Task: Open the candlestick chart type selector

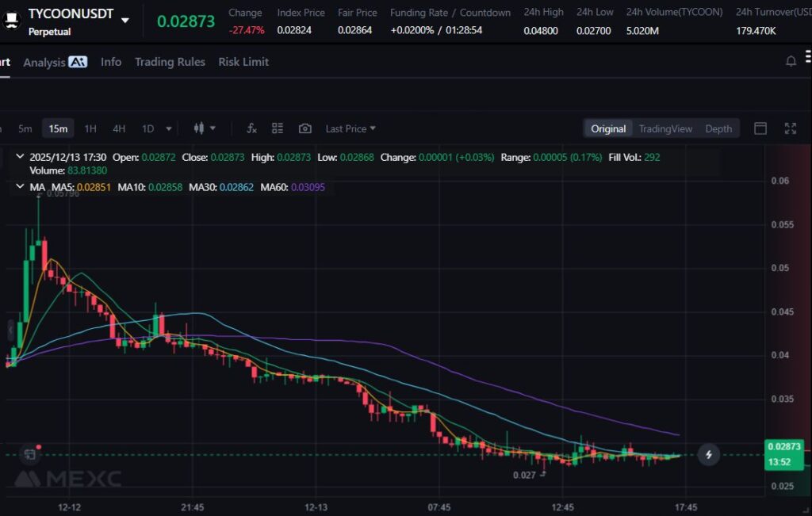Action: [204, 128]
